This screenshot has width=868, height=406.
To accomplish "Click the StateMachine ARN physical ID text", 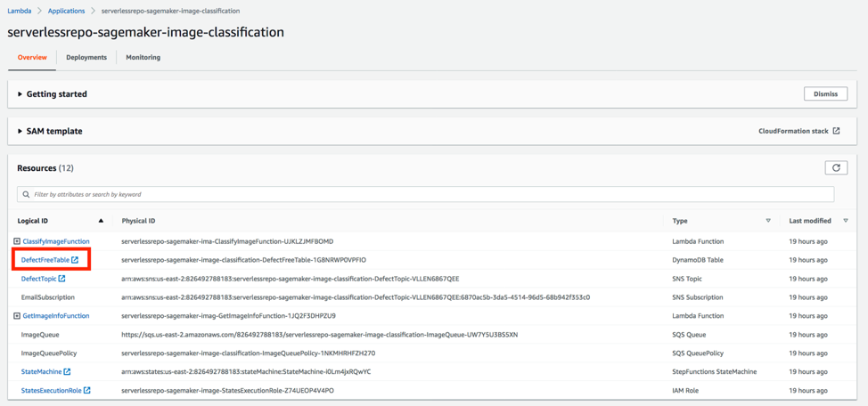I will point(246,371).
